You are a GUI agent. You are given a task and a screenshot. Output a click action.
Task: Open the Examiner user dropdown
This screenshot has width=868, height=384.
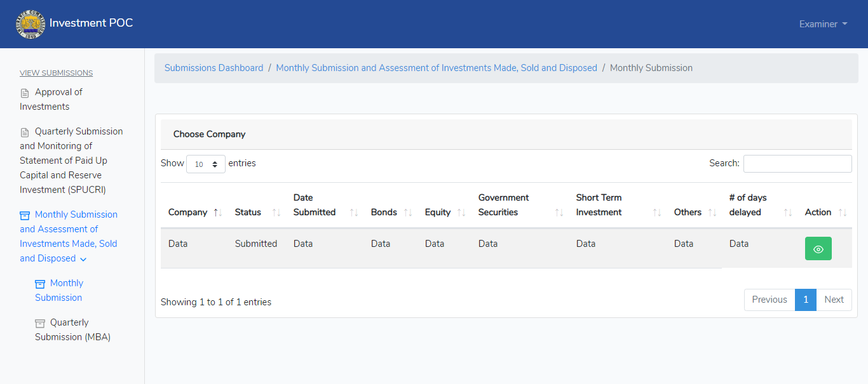pos(824,24)
